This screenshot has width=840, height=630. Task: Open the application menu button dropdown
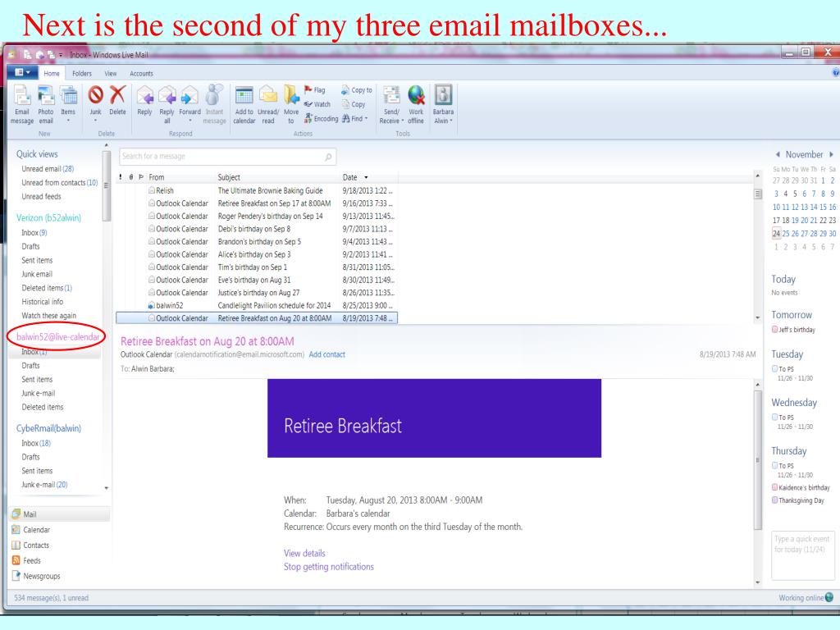point(22,72)
